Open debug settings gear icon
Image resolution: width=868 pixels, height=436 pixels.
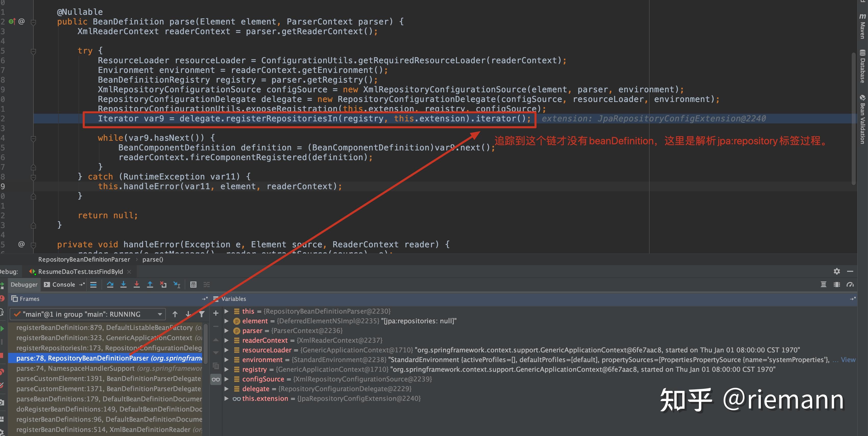pyautogui.click(x=837, y=271)
